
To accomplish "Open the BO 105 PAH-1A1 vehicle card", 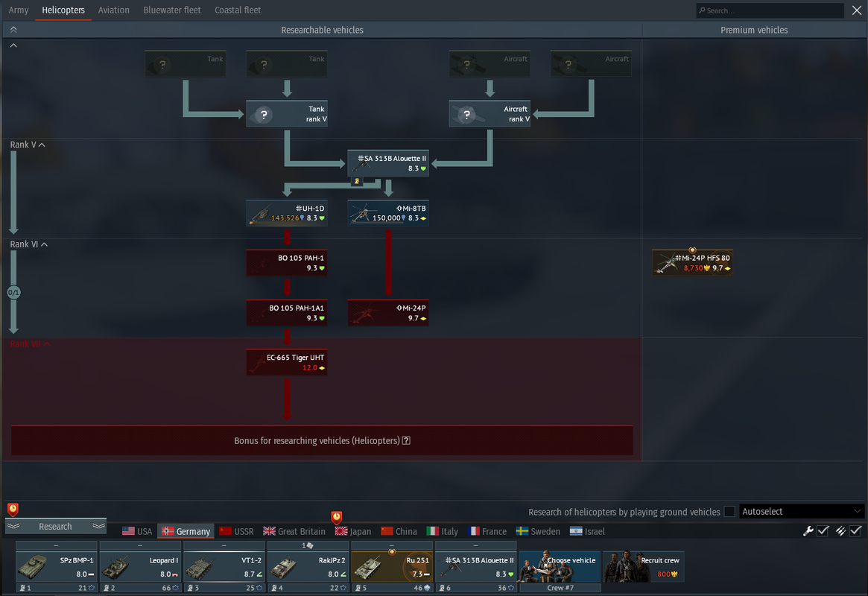I will [287, 313].
